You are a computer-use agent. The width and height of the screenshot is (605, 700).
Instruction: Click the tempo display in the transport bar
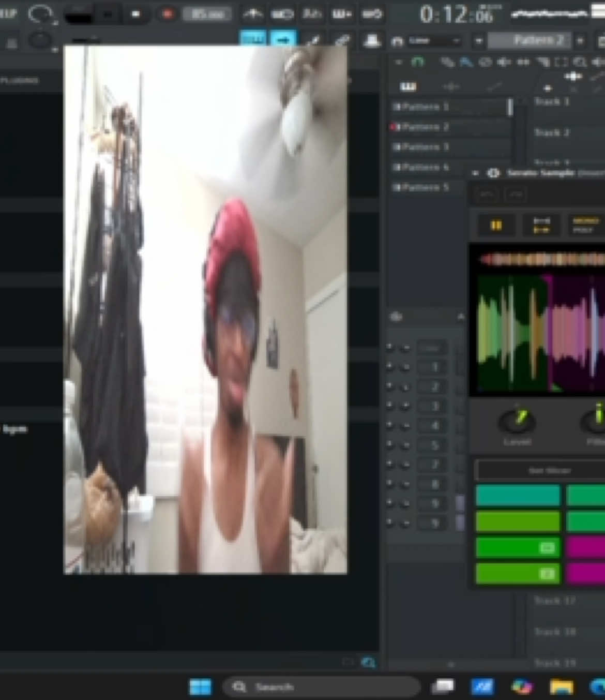pos(207,14)
